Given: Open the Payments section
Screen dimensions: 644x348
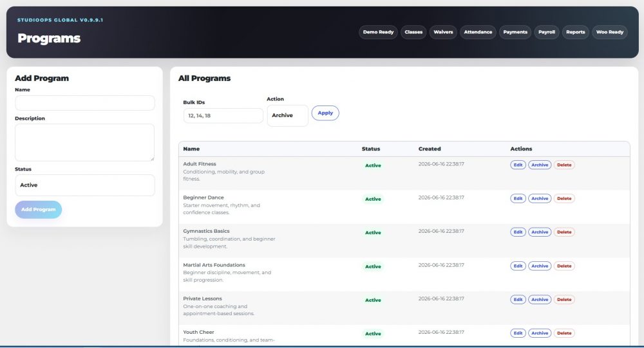Looking at the screenshot, I should point(515,32).
